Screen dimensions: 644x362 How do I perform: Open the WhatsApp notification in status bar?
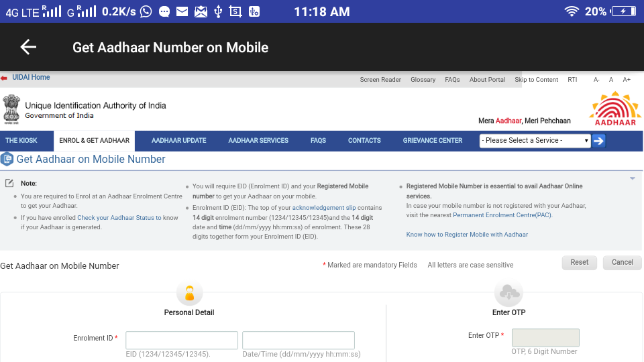point(146,11)
